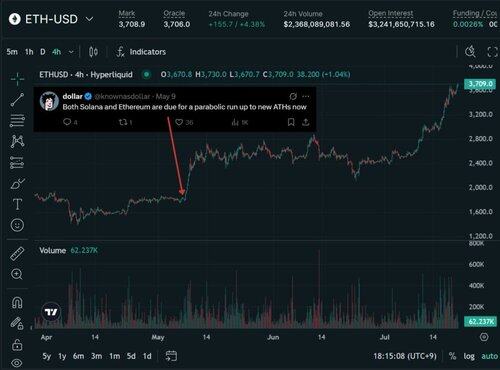Click the Grok icon on the tweet

[x=293, y=96]
